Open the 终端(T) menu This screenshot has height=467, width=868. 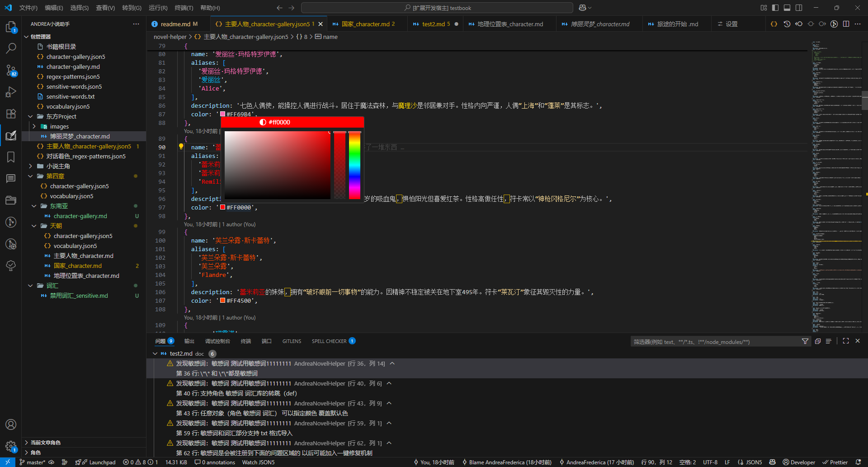pyautogui.click(x=184, y=8)
